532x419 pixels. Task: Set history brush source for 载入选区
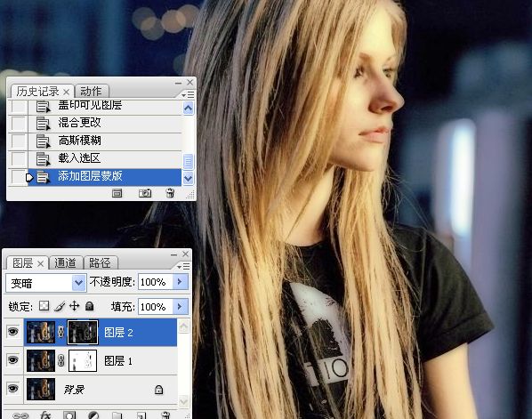[18, 158]
